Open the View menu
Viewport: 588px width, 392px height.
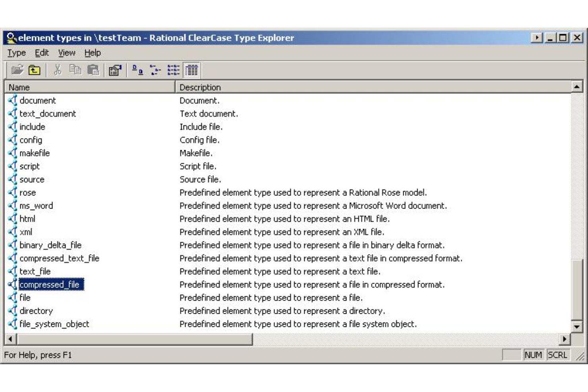(x=66, y=52)
